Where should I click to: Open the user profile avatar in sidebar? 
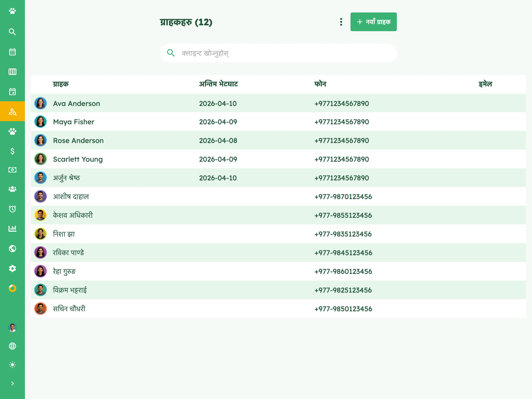(12, 327)
